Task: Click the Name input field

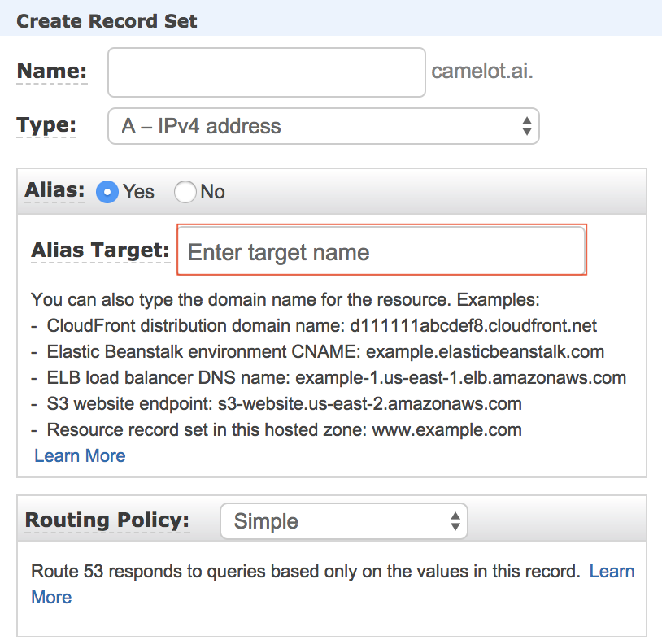Action: 266,72
